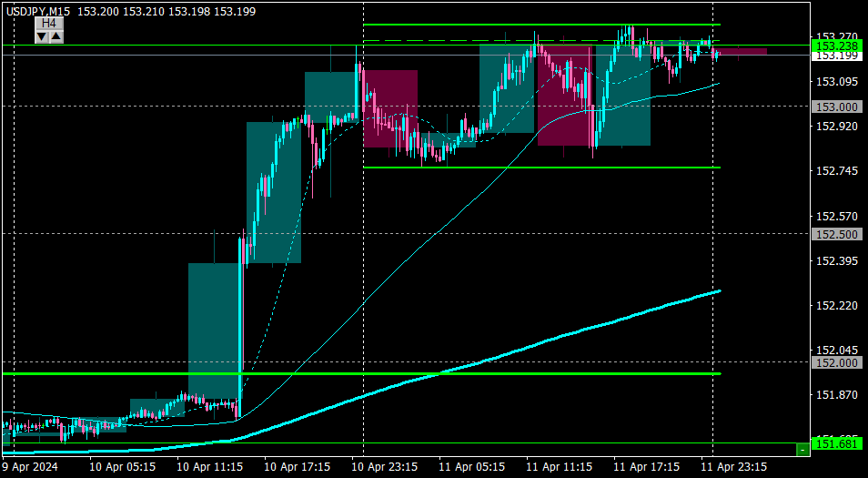
Task: Click the 10 Apr 11:15 time axis label
Action: 208,467
